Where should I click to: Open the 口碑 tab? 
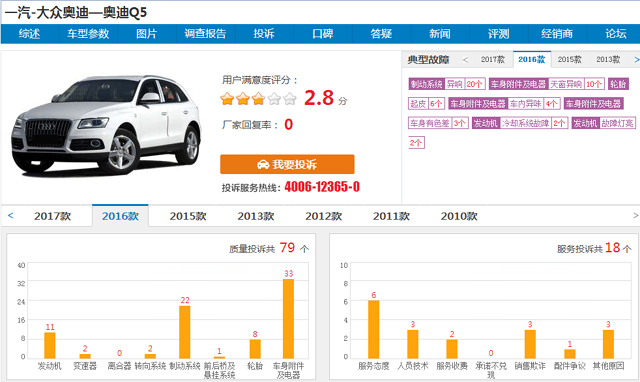tap(323, 34)
